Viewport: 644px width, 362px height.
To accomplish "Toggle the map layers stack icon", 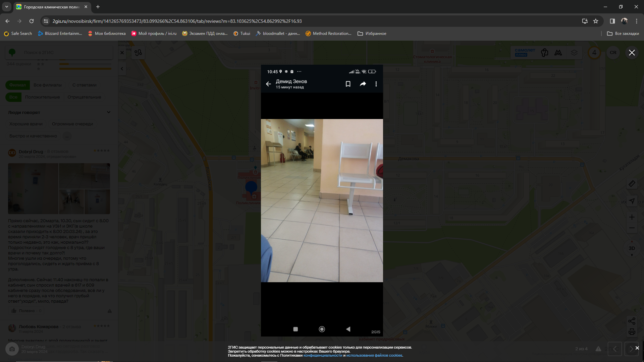I will (574, 53).
